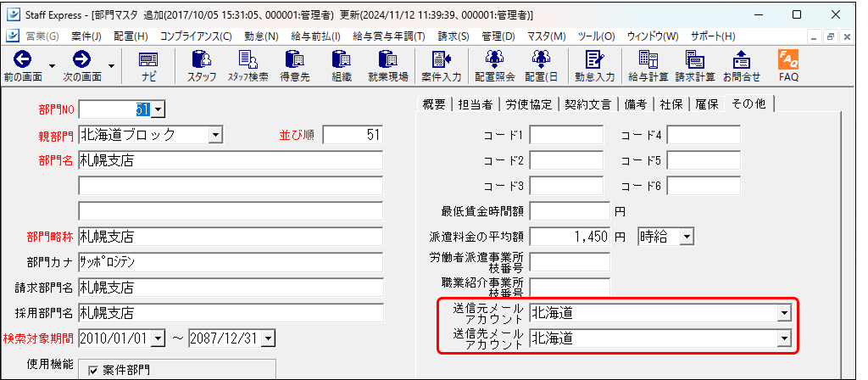Click the 労働者派遣事業所枝番号 field
This screenshot has width=868, height=380.
[x=570, y=262]
